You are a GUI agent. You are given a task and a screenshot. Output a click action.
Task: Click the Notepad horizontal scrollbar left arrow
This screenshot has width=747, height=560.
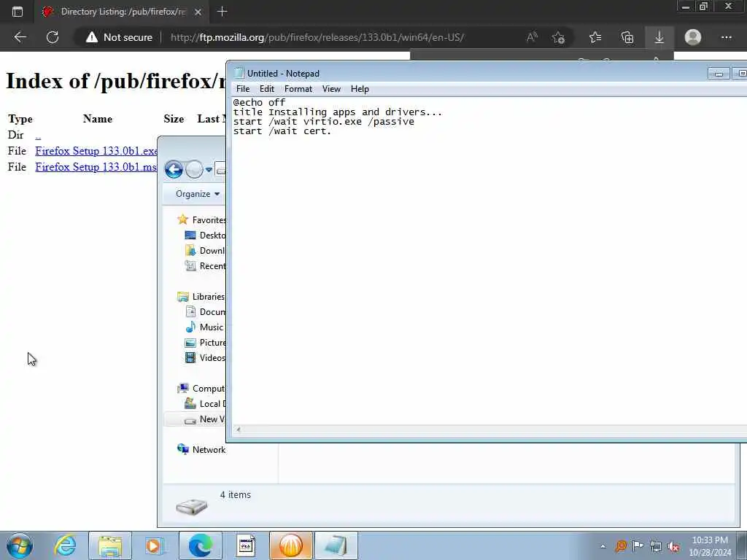tap(239, 429)
